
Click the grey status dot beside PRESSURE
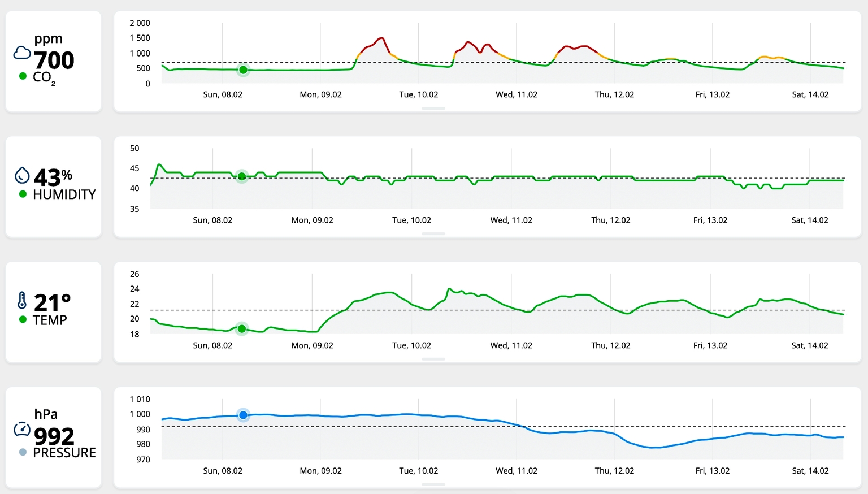pos(23,452)
